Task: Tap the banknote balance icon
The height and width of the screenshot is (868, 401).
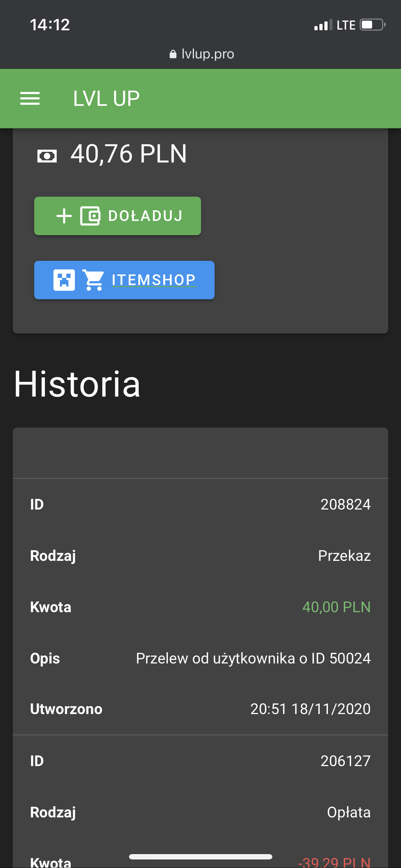Action: [47, 156]
